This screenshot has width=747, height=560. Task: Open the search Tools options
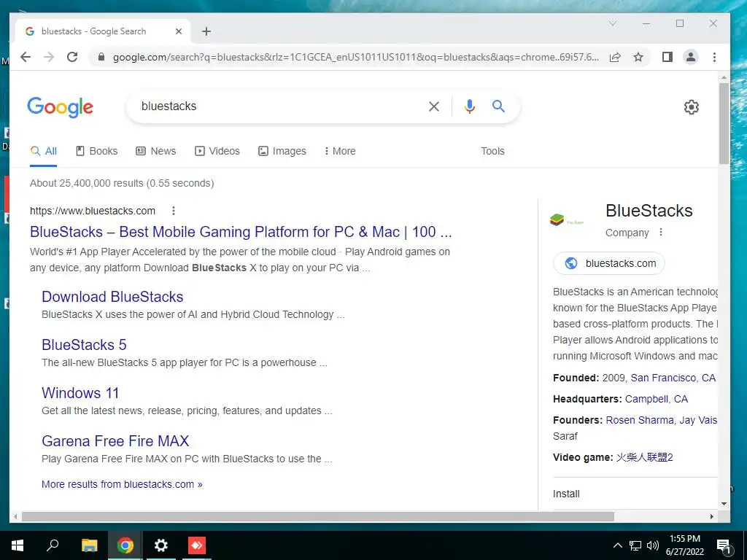tap(492, 152)
